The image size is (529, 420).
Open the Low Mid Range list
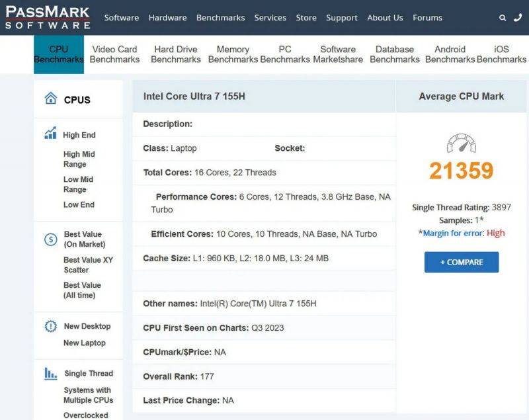coord(78,184)
